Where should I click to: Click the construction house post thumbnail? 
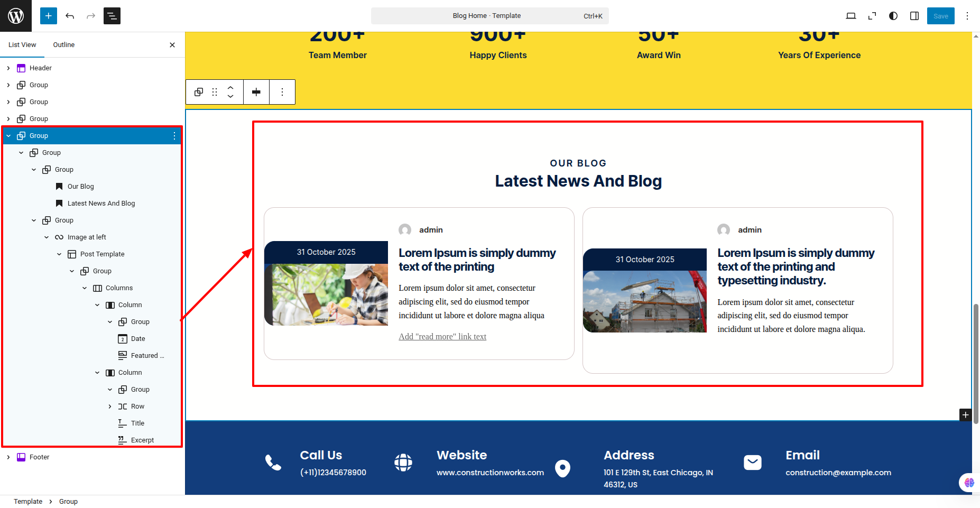click(x=644, y=301)
